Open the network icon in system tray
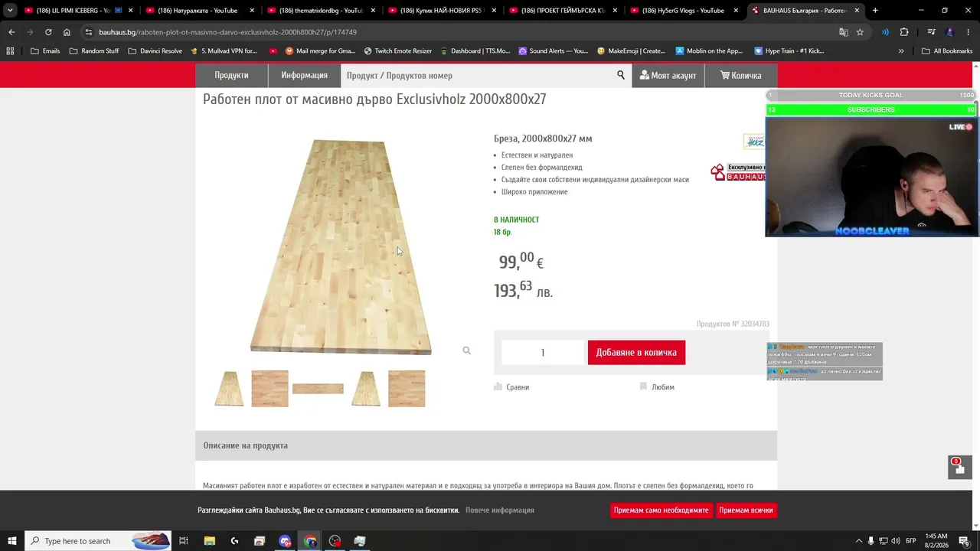Screen dimensions: 980x551 click(883, 541)
